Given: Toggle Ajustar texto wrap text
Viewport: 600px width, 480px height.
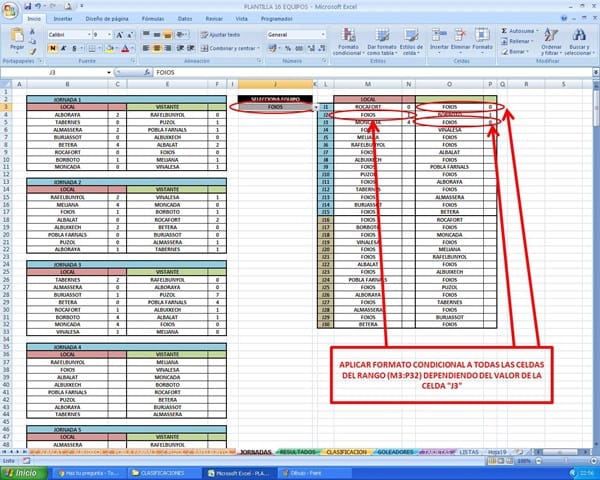Looking at the screenshot, I should [220, 35].
